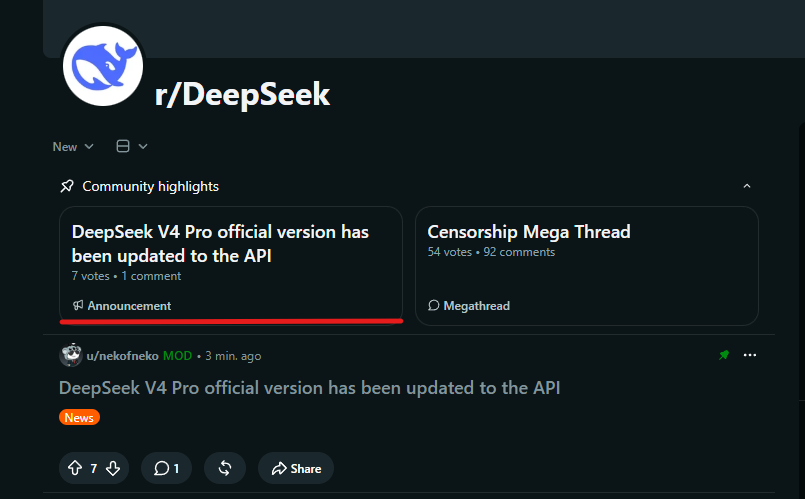This screenshot has height=499, width=805.
Task: Open comments on the V4 Pro post
Action: pos(166,468)
